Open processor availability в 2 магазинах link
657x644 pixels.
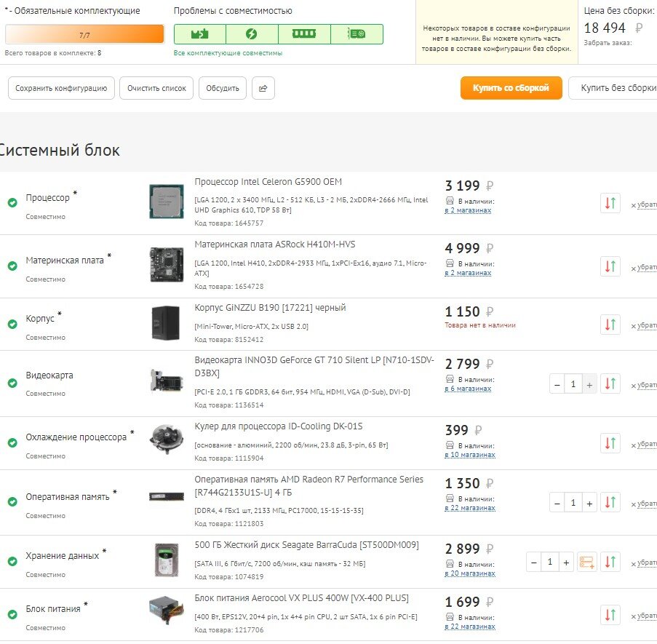tap(468, 210)
